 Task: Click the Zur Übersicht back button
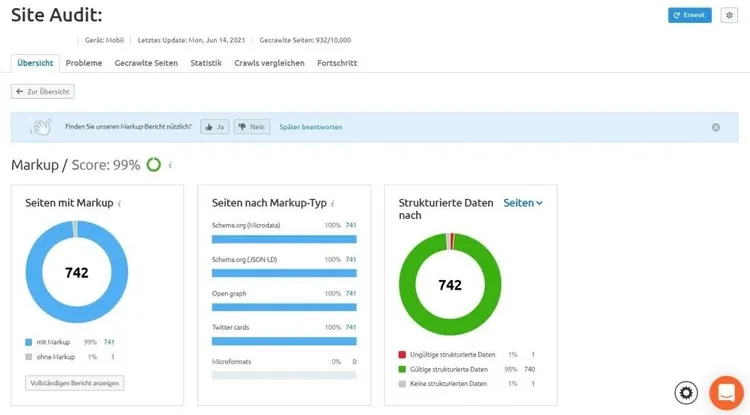click(43, 91)
